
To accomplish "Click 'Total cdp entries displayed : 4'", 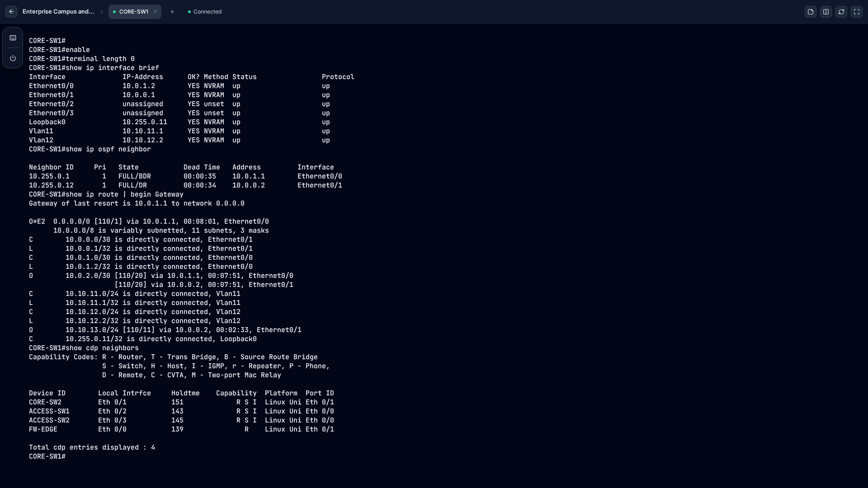I will tap(92, 447).
